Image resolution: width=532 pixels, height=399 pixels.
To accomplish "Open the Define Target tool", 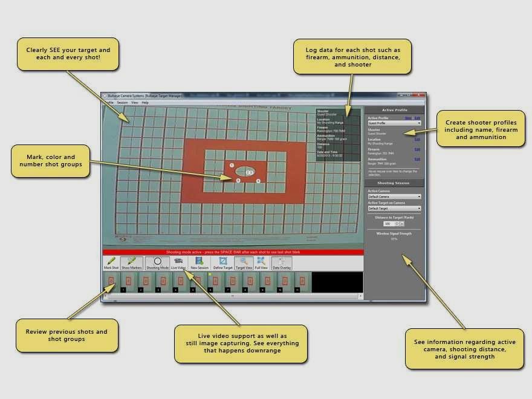I will point(223,264).
